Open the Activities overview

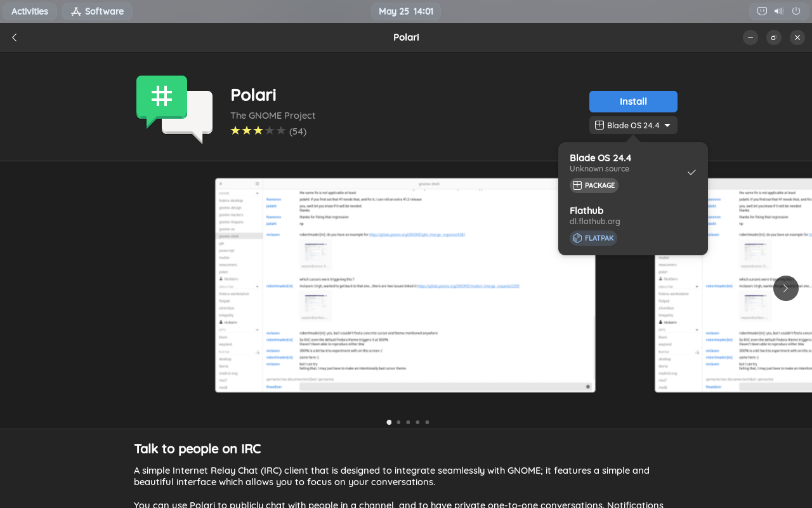point(30,11)
